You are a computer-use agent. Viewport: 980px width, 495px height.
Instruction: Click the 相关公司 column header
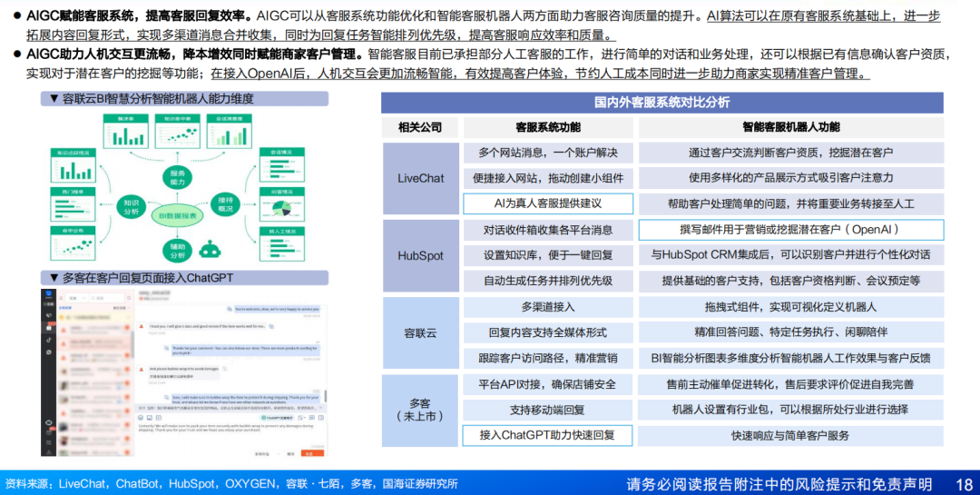tap(420, 128)
